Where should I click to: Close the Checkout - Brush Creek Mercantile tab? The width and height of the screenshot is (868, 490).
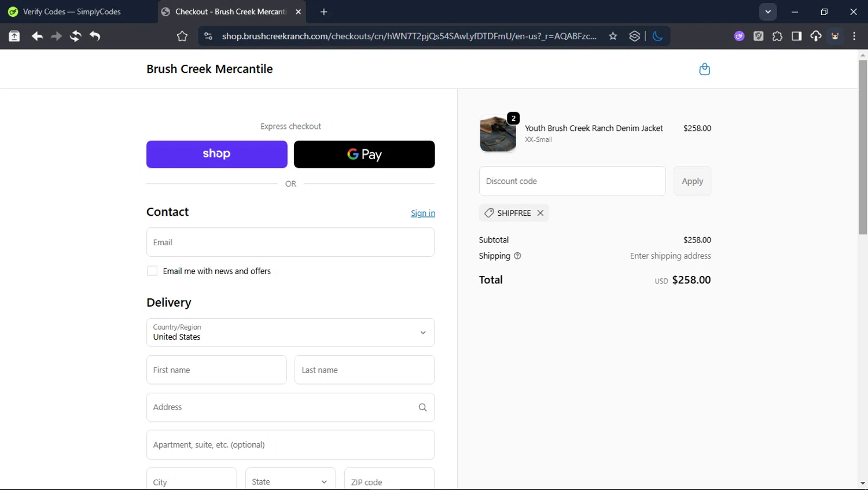(x=298, y=12)
